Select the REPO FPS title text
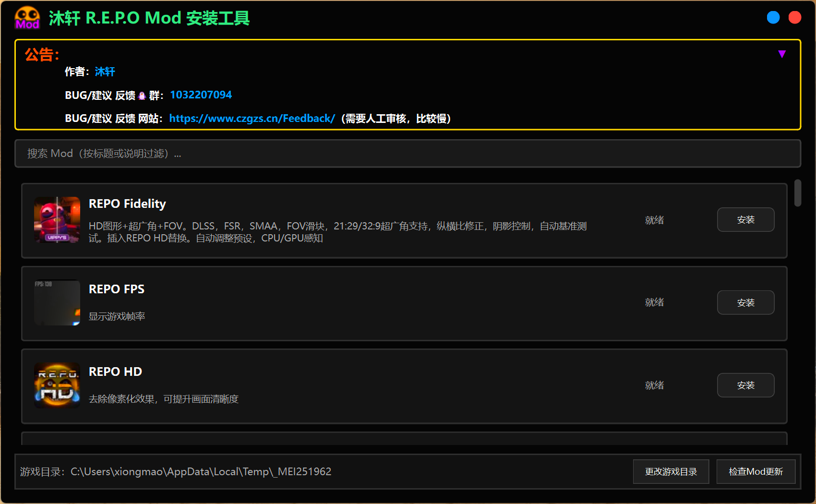 (117, 289)
